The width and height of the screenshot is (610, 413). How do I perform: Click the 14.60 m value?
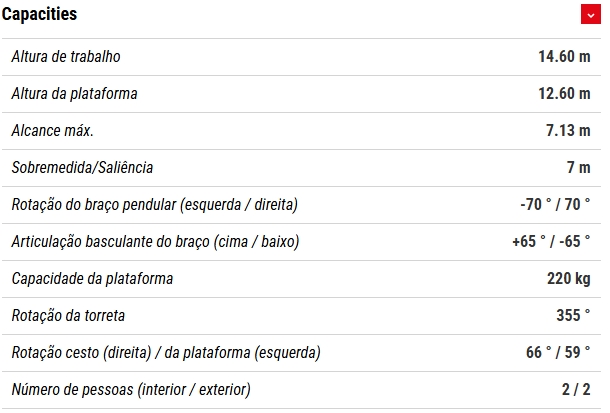click(x=564, y=57)
